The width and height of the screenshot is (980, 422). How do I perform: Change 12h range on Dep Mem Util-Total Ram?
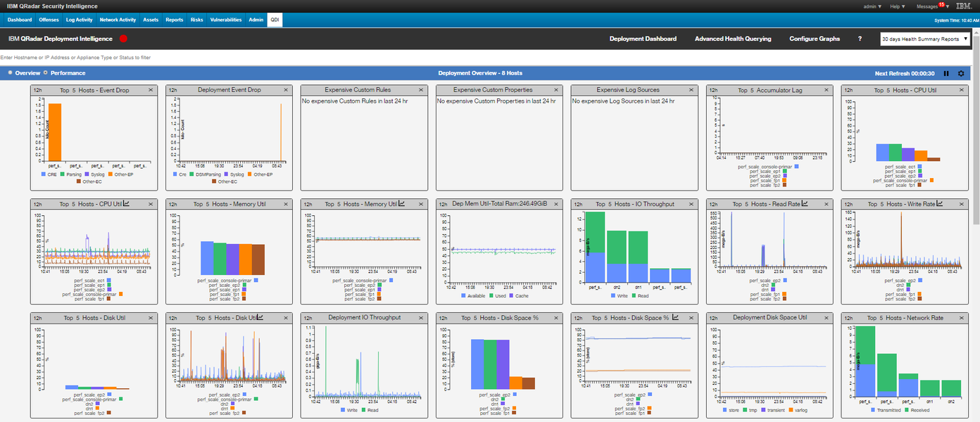(x=444, y=204)
